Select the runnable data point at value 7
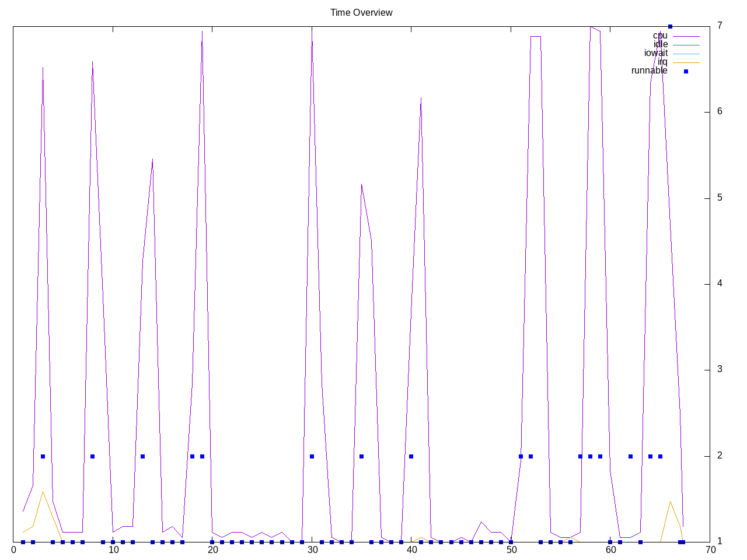 tap(670, 26)
